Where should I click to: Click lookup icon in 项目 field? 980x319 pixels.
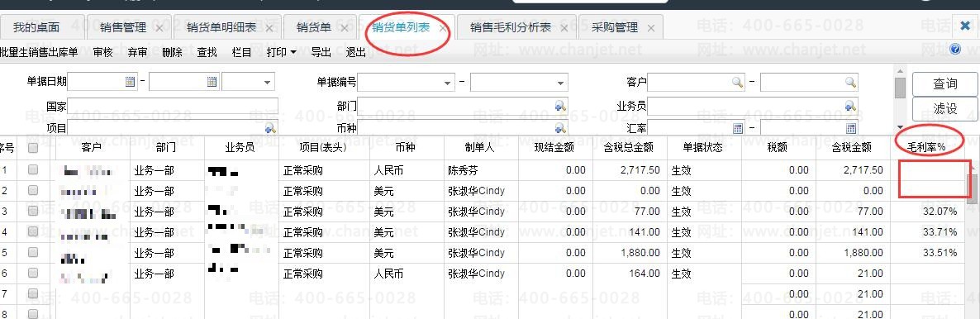tap(270, 128)
